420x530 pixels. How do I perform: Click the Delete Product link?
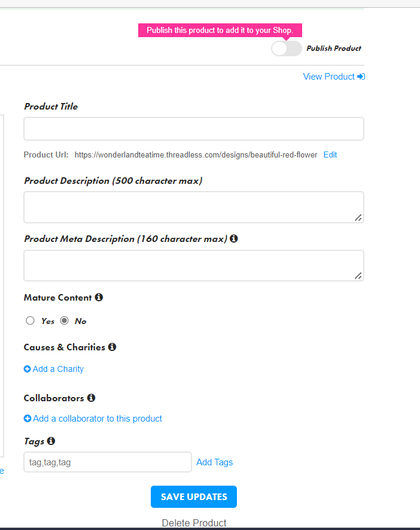194,523
